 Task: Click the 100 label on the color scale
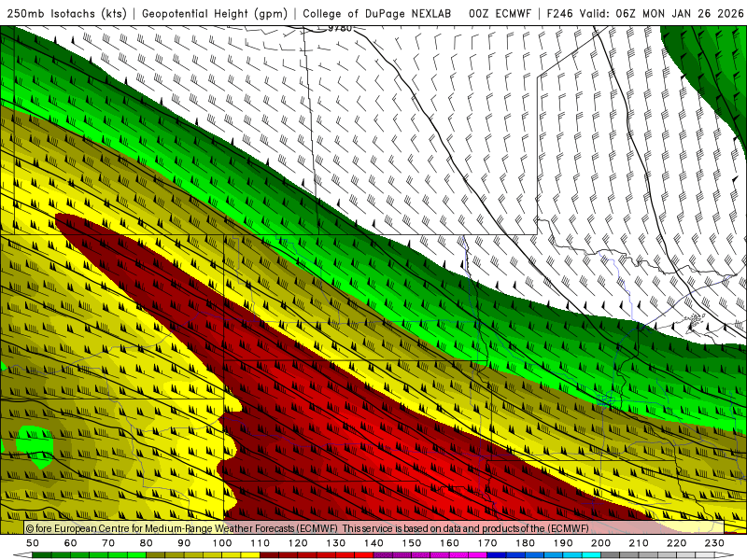tap(222, 543)
